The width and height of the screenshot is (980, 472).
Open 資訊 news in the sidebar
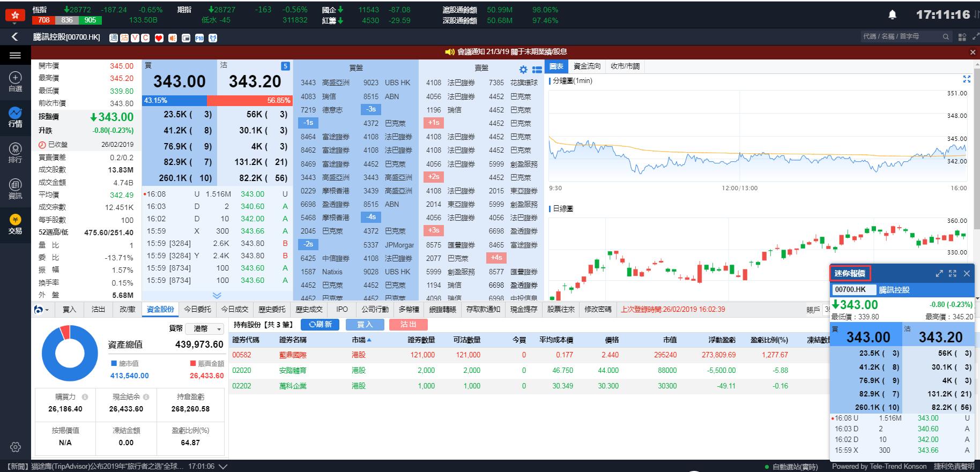[x=15, y=189]
